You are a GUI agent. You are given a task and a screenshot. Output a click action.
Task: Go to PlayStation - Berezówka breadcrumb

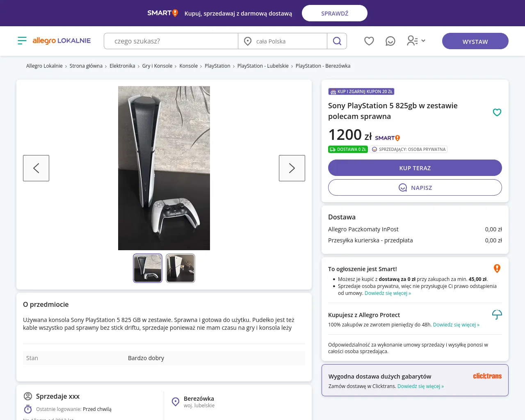pos(323,66)
